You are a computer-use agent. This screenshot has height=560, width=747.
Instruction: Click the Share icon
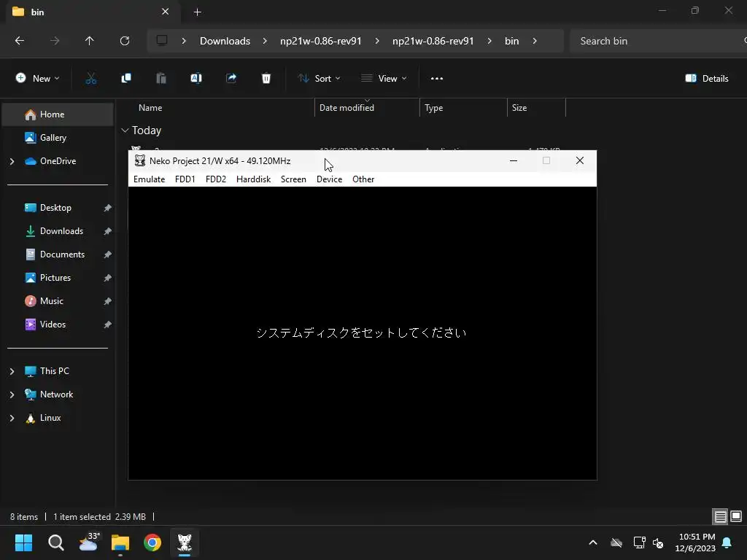point(231,79)
